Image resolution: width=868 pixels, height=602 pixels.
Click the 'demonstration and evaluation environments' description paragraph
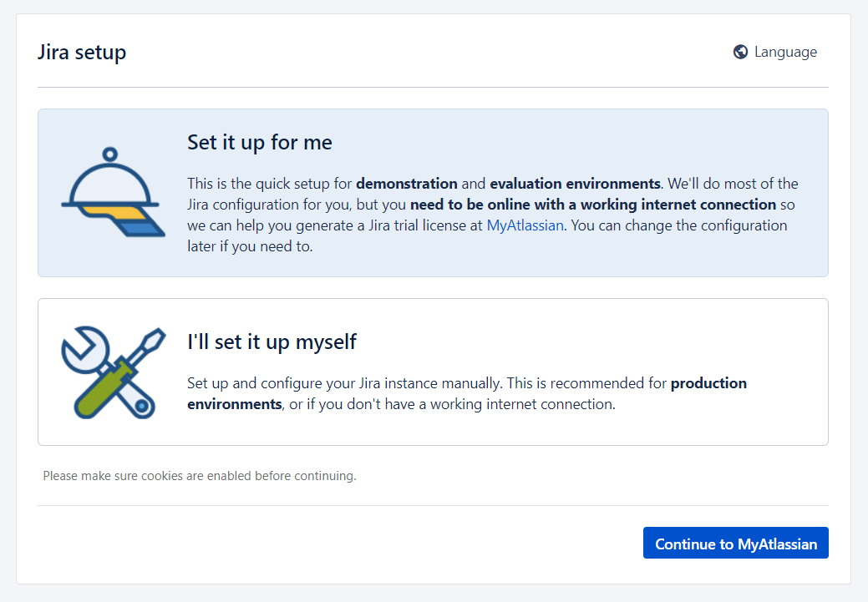click(493, 215)
